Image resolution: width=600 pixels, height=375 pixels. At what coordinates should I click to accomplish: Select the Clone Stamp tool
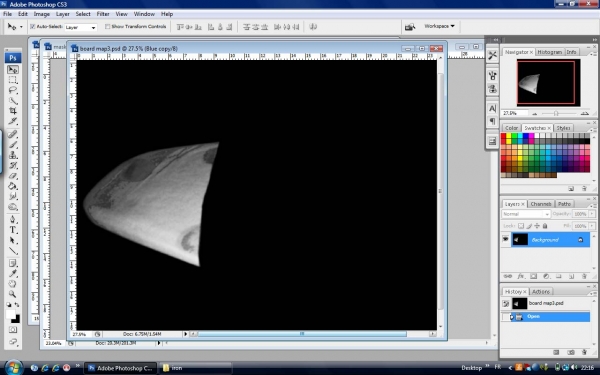point(13,155)
